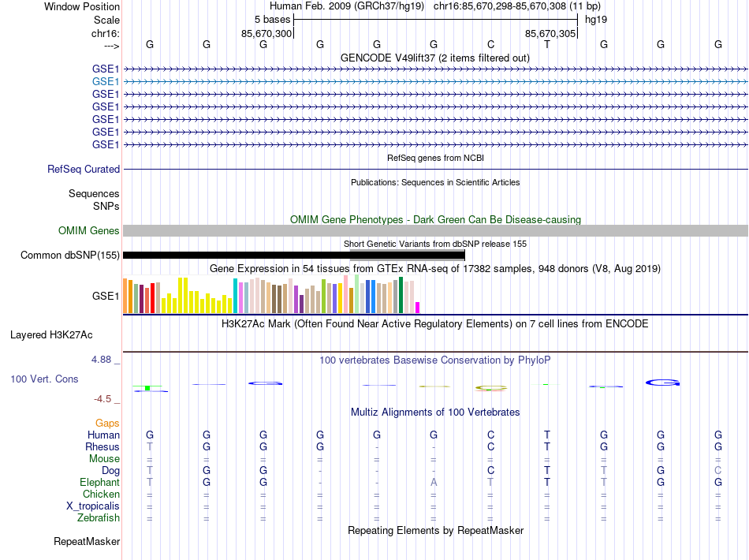749x560 pixels.
Task: Click the GSE1 label beside the GTEx expression chart
Action: (106, 297)
